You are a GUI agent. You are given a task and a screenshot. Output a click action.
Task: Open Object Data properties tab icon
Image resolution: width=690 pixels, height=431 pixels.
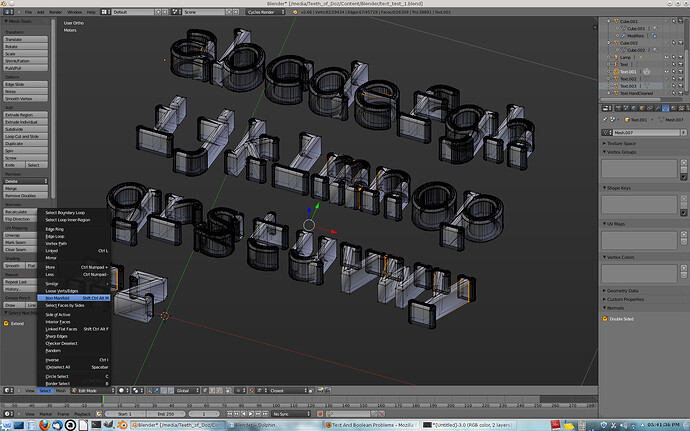click(666, 108)
